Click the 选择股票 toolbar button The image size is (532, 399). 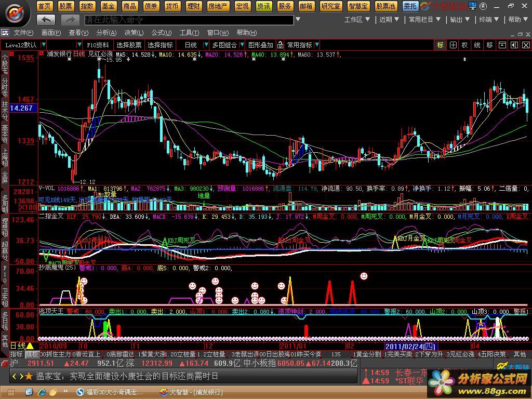point(129,45)
